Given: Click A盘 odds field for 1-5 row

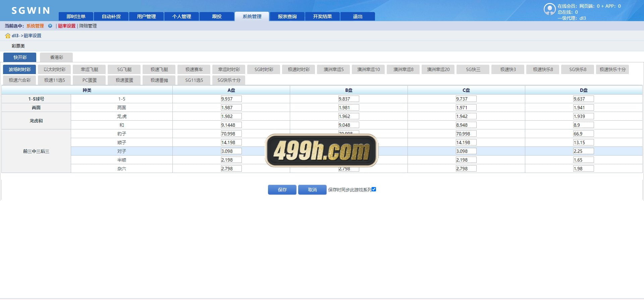Looking at the screenshot, I should point(231,99).
